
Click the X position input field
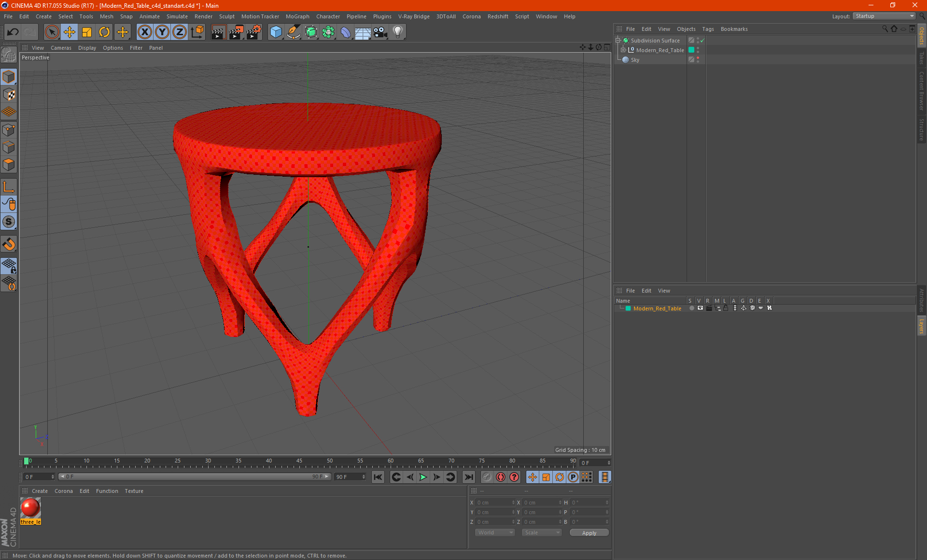tap(495, 503)
